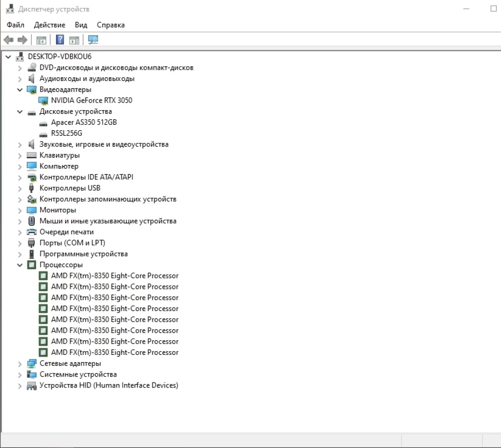The height and width of the screenshot is (448, 501).
Task: Expand DVD-дисководы и дисководы компакт-дисков
Action: 20,68
